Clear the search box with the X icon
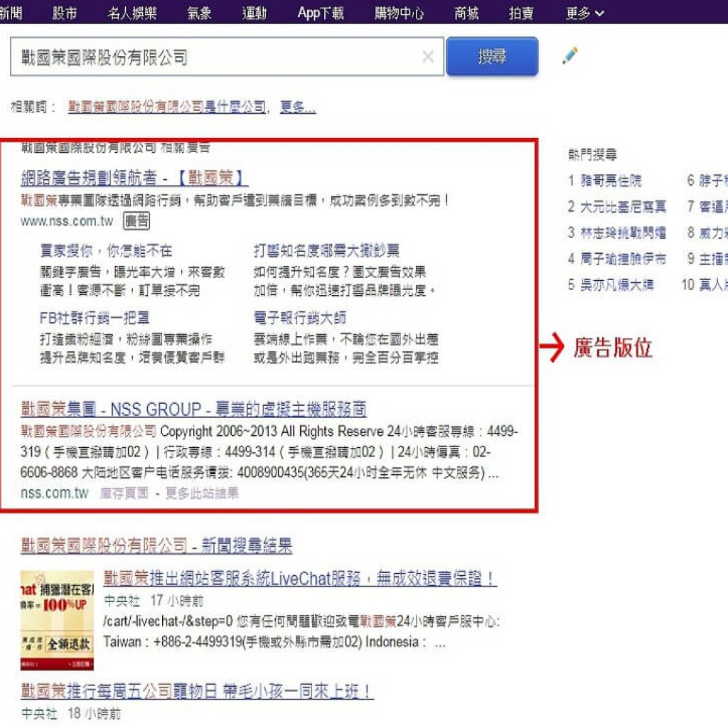This screenshot has width=728, height=728. click(427, 57)
